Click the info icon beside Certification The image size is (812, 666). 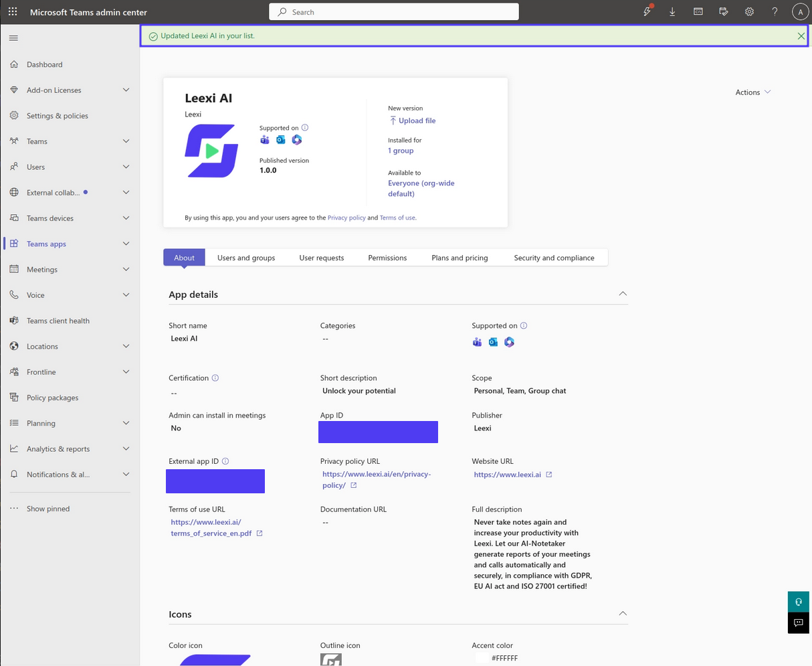click(x=215, y=378)
